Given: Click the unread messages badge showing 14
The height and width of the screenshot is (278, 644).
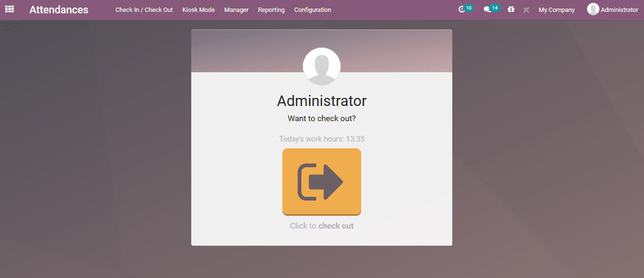Looking at the screenshot, I should (x=494, y=7).
